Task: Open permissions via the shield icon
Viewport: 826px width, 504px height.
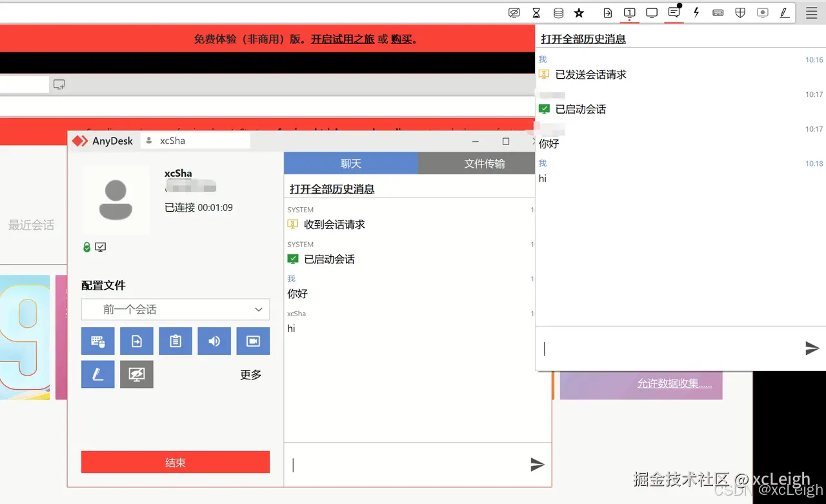Action: pos(741,13)
